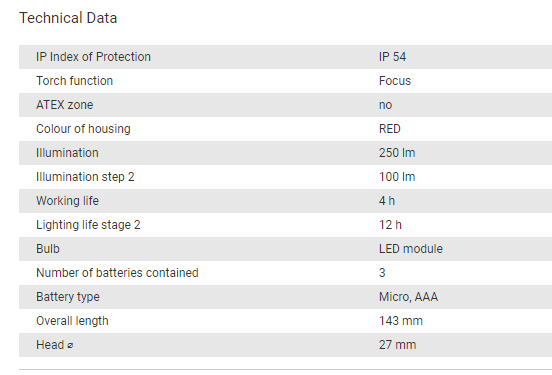
Task: Click the Lighting life stage 2 label
Action: tap(88, 225)
